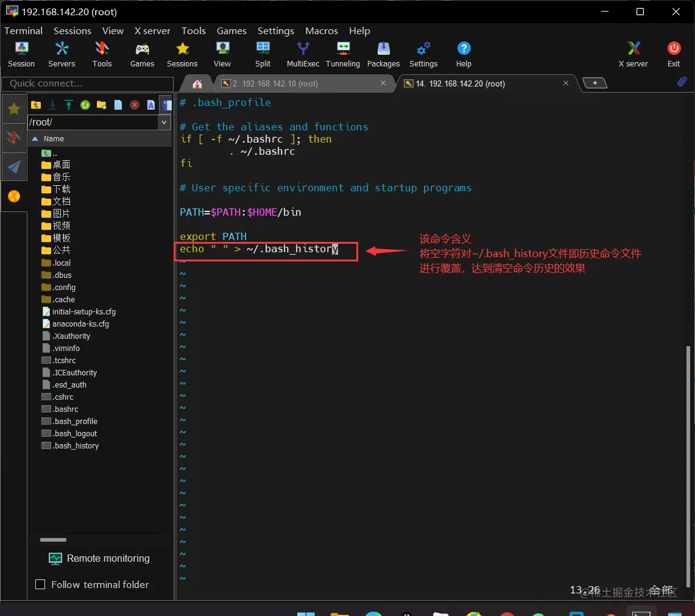The image size is (695, 616).
Task: Go to parent folder in SFTP toolbar
Action: click(36, 105)
